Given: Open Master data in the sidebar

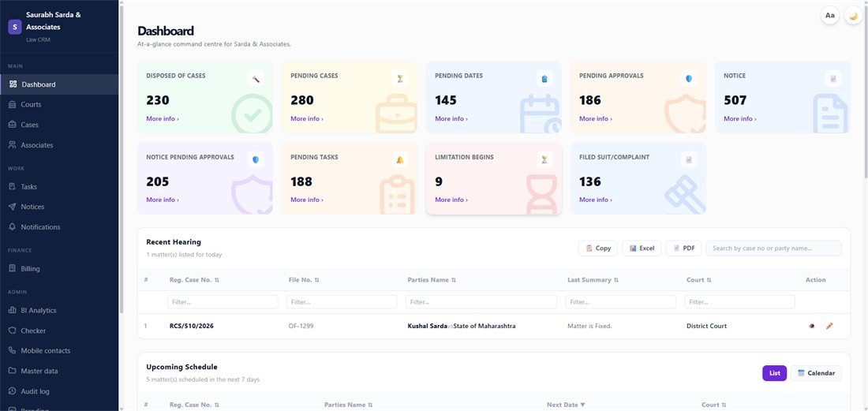Looking at the screenshot, I should point(58,371).
